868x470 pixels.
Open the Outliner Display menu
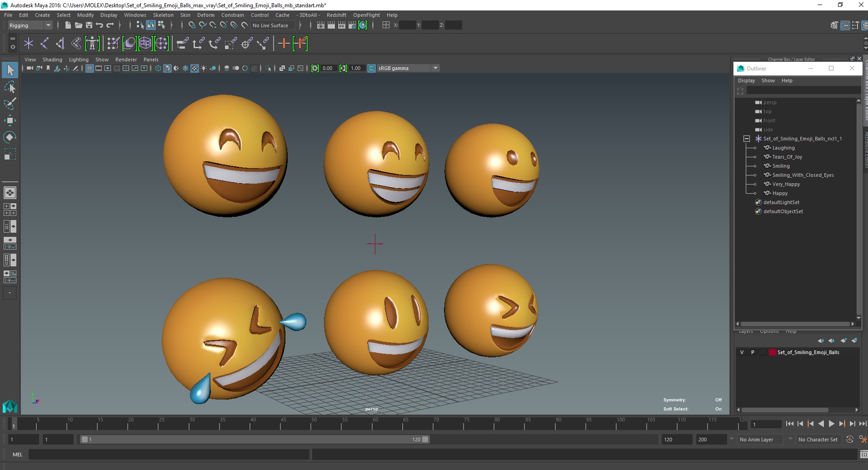click(746, 80)
